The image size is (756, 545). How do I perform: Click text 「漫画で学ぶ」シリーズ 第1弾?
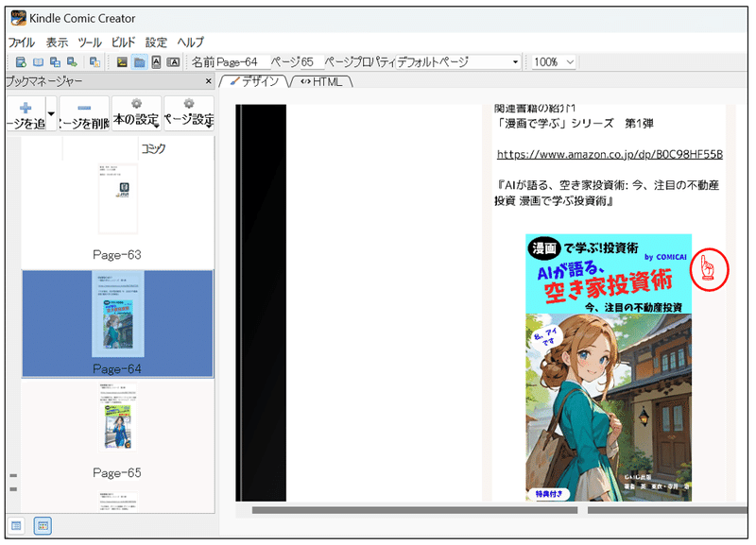click(575, 124)
